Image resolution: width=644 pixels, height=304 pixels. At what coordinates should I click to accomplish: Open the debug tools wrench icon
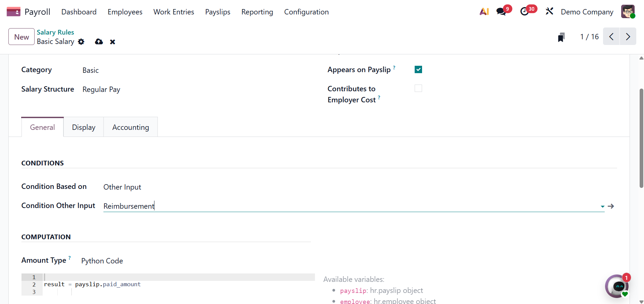[x=549, y=12]
